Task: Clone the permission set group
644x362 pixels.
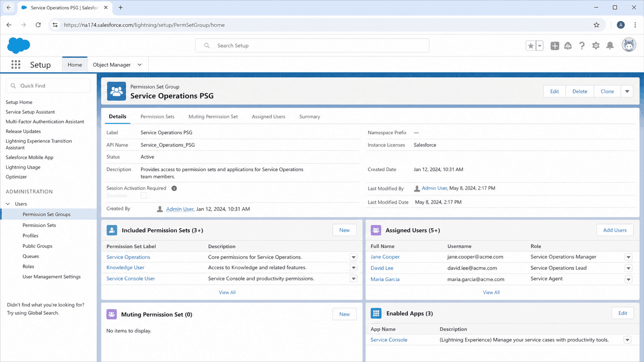Action: (607, 92)
